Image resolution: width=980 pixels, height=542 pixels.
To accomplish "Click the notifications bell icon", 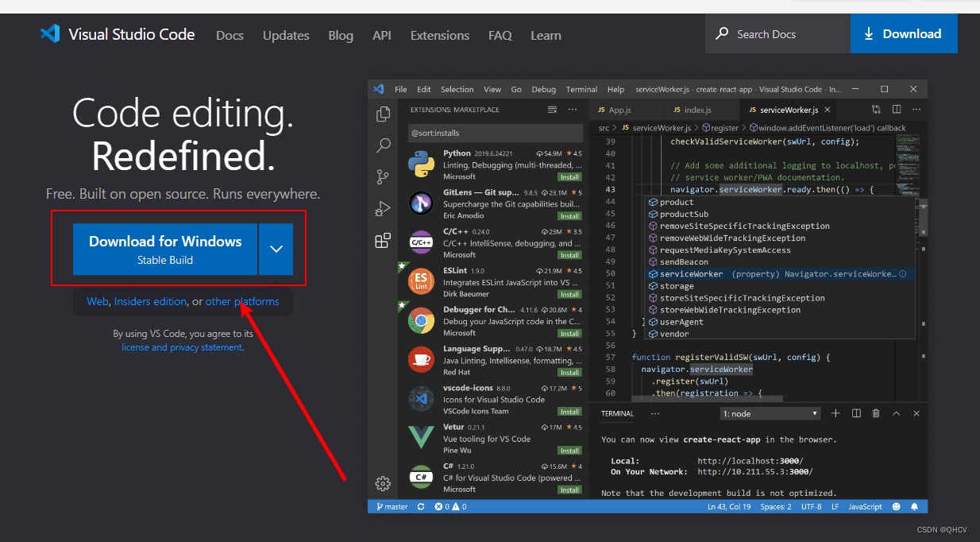I will point(915,506).
